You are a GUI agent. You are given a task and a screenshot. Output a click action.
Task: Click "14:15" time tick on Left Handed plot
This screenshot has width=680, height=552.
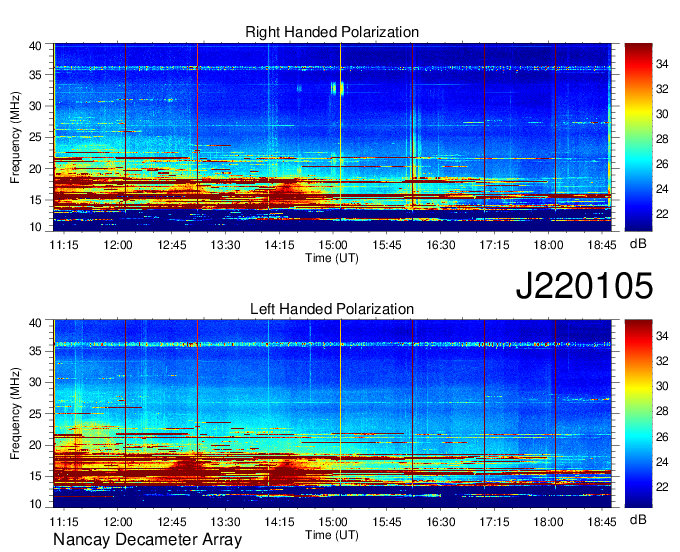coord(279,522)
